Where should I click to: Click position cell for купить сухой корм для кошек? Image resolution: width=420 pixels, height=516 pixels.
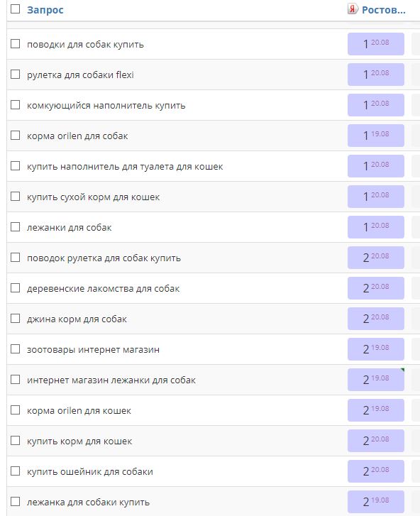coord(376,197)
